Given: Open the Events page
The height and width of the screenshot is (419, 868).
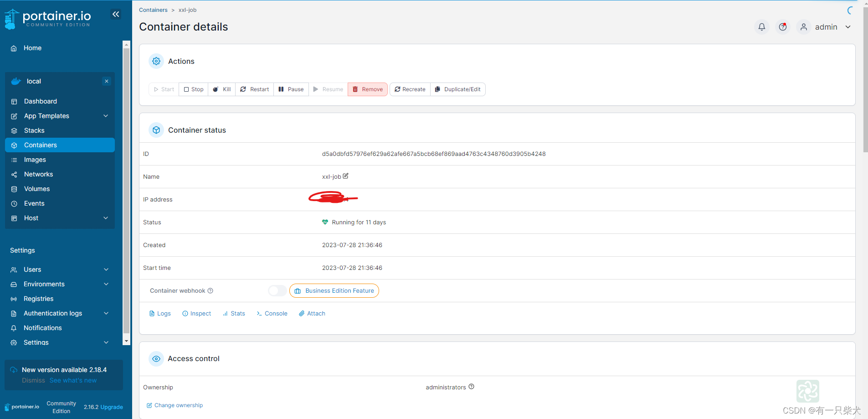Looking at the screenshot, I should pyautogui.click(x=60, y=203).
